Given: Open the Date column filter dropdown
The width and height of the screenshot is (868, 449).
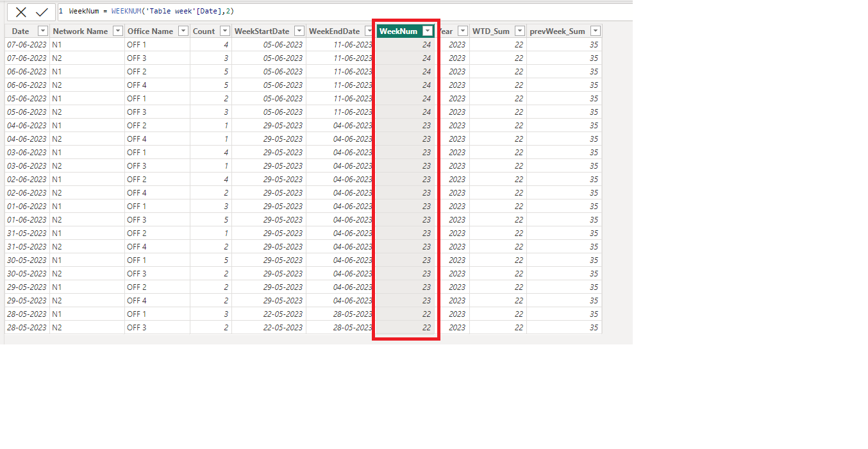Looking at the screenshot, I should point(42,31).
